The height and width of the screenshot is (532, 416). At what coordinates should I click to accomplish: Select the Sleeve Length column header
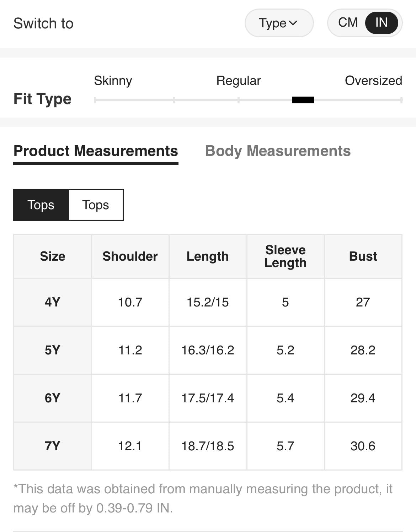285,256
